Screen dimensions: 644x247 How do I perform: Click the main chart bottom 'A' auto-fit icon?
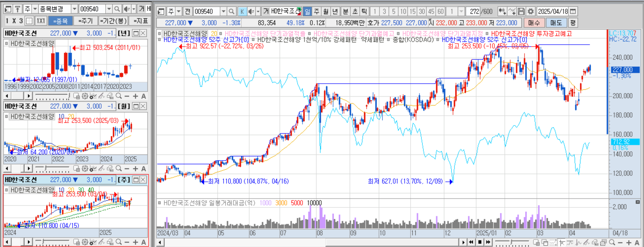(x=637, y=243)
